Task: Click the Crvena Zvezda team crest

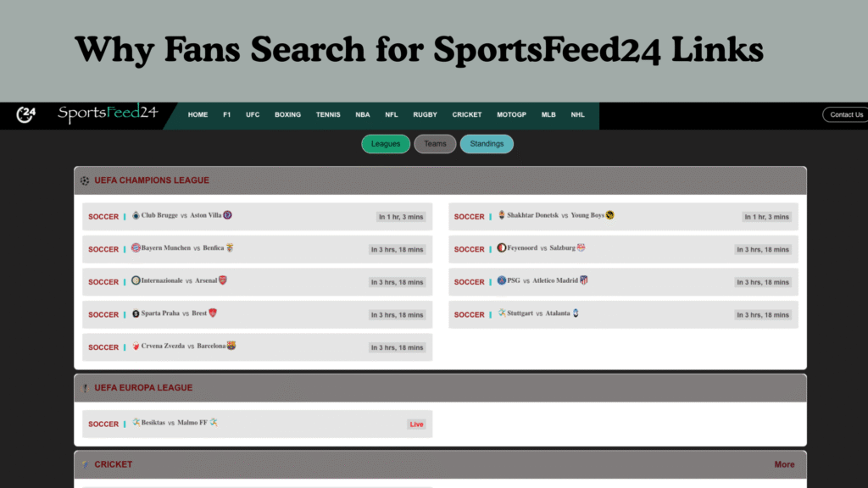Action: [x=136, y=346]
